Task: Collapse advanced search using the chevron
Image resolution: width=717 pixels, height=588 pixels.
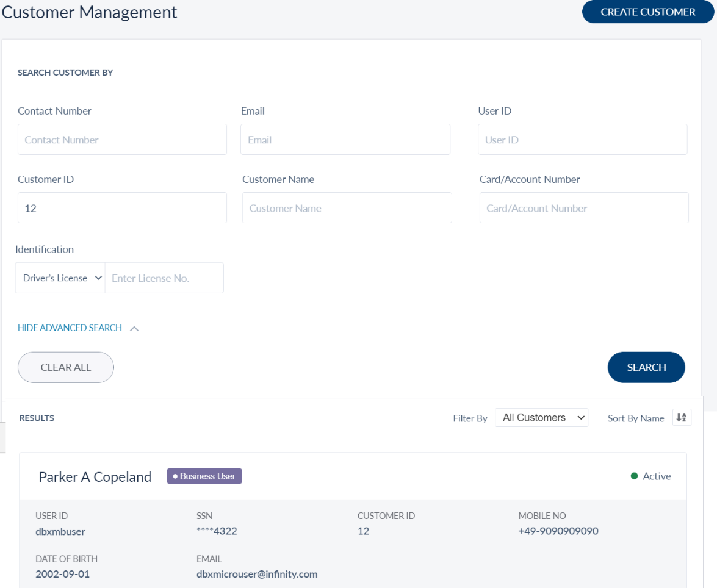Action: coord(134,329)
